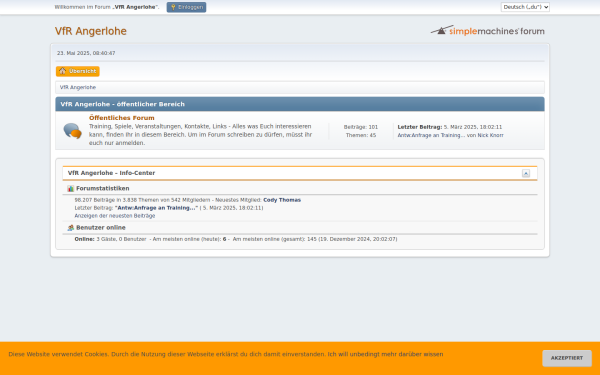Open the Übersicht menu tab

(x=78, y=71)
